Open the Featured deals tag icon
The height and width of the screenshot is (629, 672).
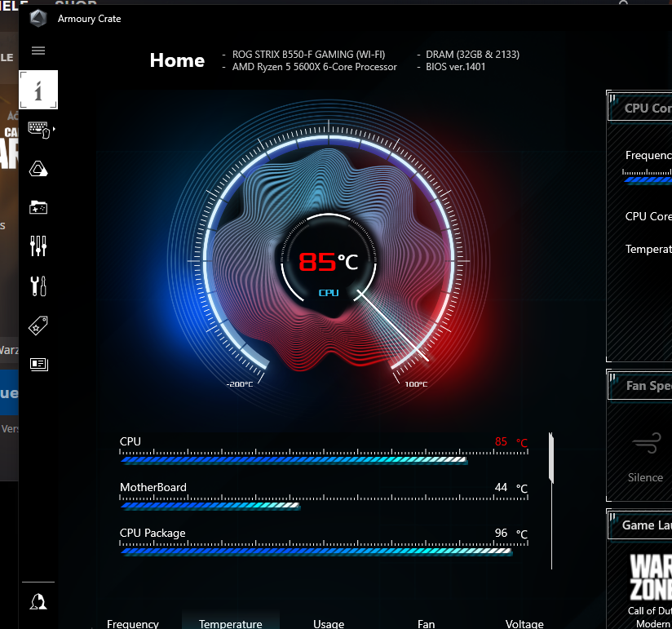38,326
